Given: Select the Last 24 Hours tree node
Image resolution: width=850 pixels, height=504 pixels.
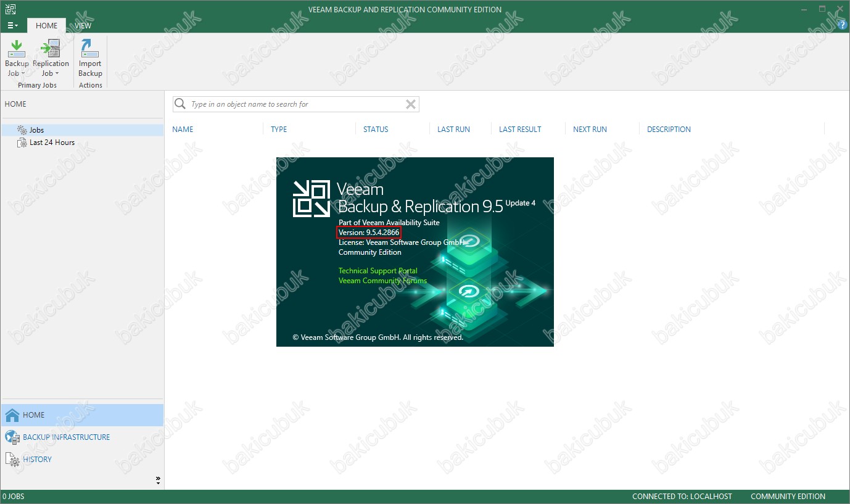Looking at the screenshot, I should click(52, 143).
